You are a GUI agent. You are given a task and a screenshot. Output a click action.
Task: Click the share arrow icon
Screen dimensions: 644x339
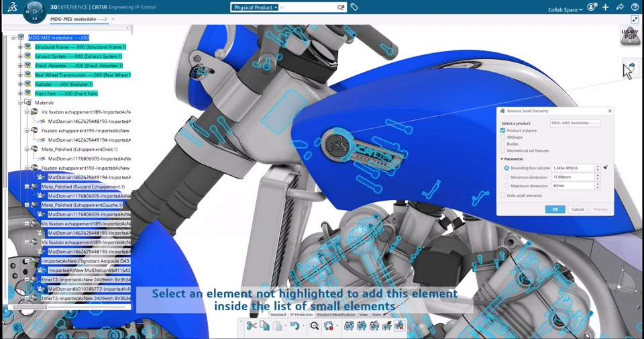620,7
